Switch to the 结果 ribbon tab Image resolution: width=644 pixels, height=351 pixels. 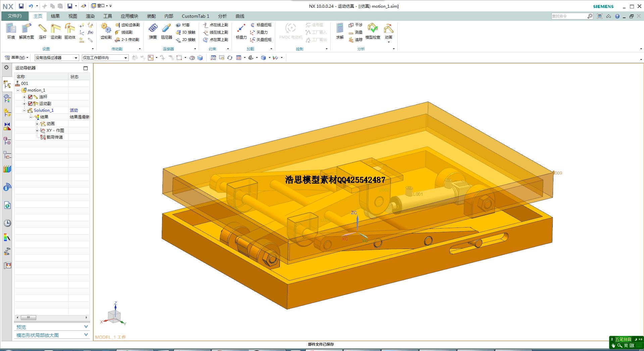tap(55, 16)
